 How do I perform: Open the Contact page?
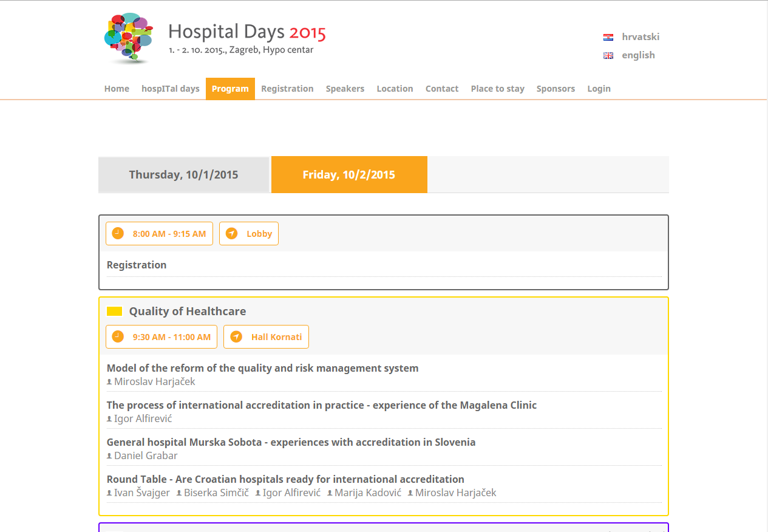click(x=442, y=89)
